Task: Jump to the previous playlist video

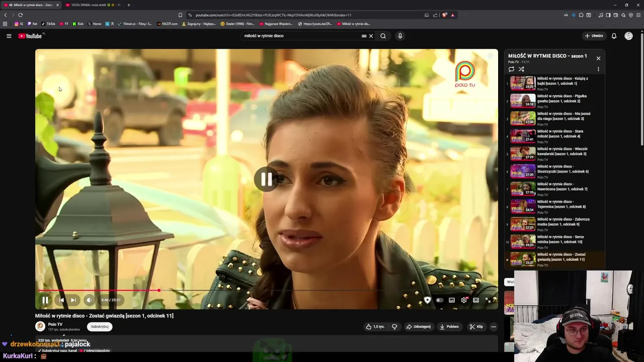Action: [61, 300]
